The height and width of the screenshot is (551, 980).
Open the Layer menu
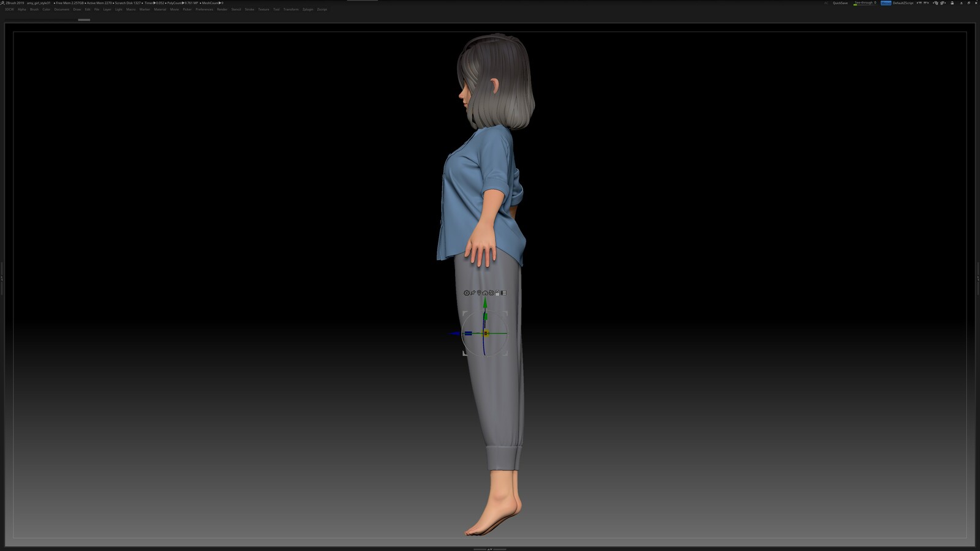pos(107,9)
